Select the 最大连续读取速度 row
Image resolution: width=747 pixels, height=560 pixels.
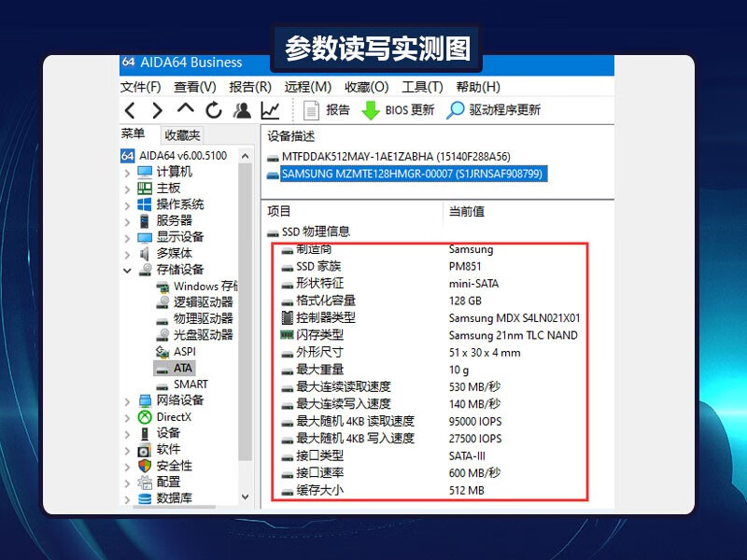390,386
